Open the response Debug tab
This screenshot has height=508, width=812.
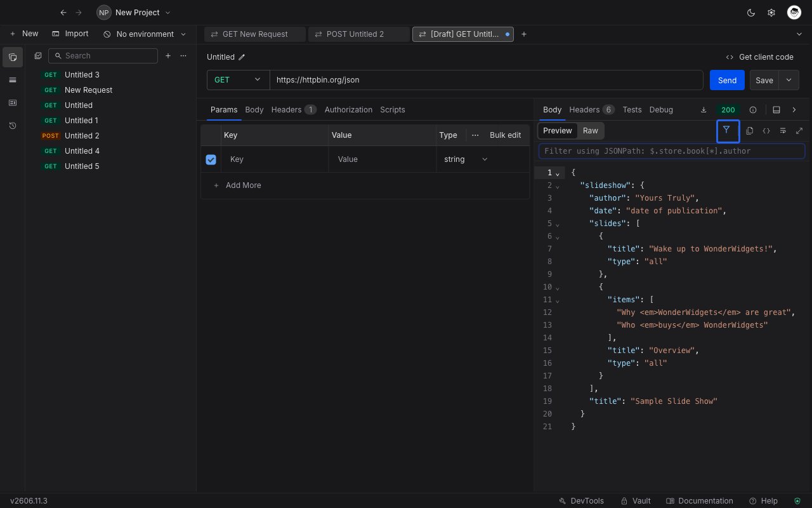(x=661, y=110)
